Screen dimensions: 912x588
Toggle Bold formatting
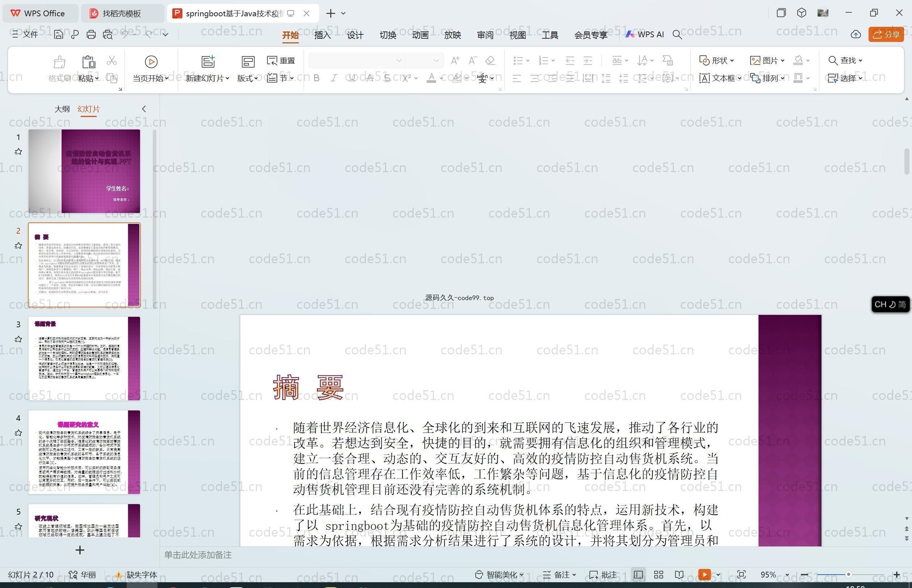point(316,78)
